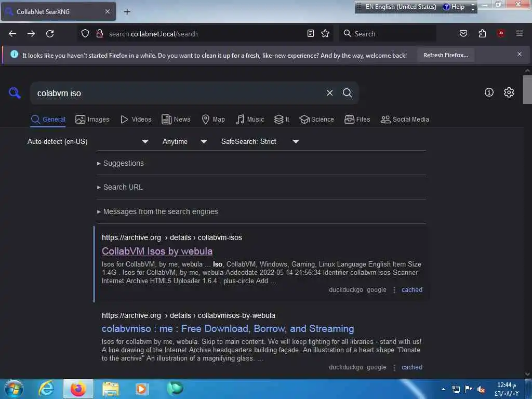Open the Pocket save icon
532x399 pixels.
(x=463, y=33)
